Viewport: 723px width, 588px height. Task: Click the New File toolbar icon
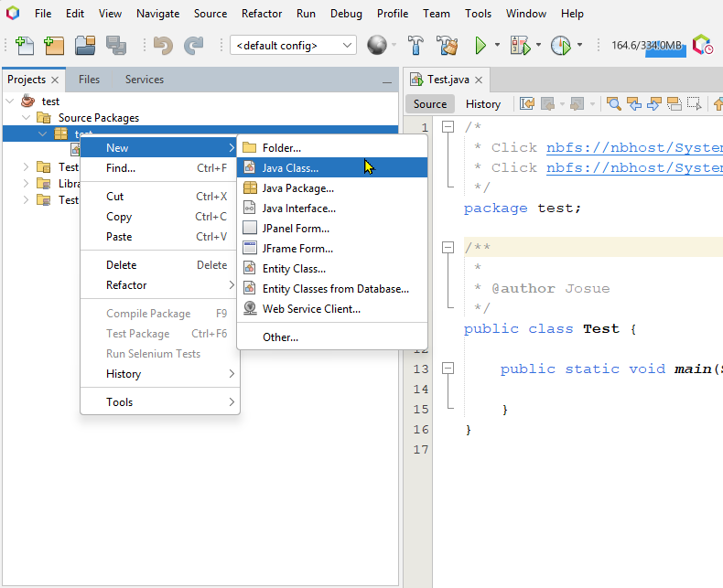[25, 45]
